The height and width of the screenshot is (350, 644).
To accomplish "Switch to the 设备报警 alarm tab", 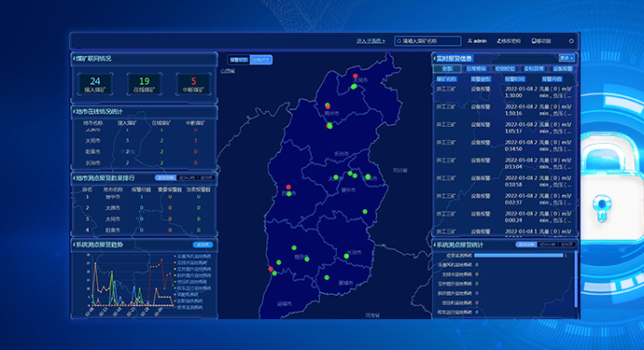I will (562, 69).
